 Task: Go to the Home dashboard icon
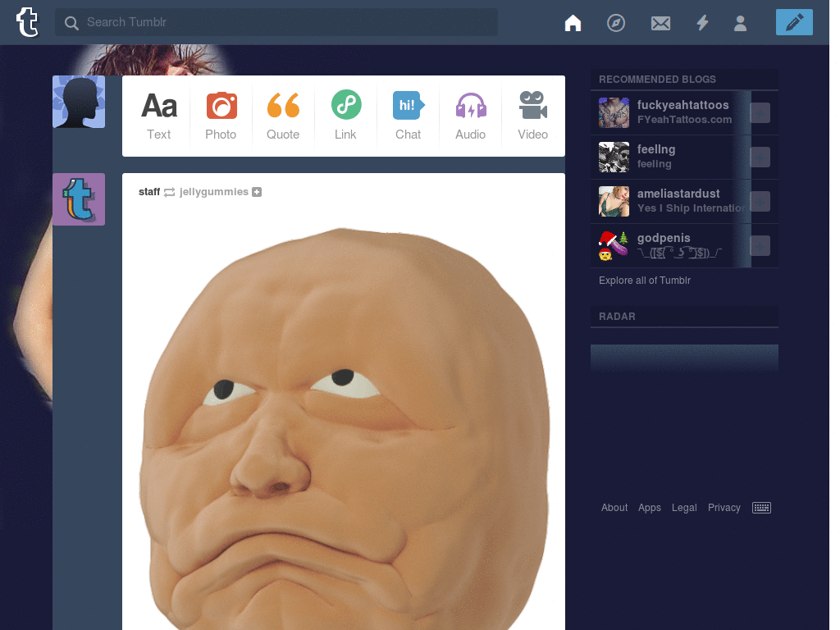573,23
